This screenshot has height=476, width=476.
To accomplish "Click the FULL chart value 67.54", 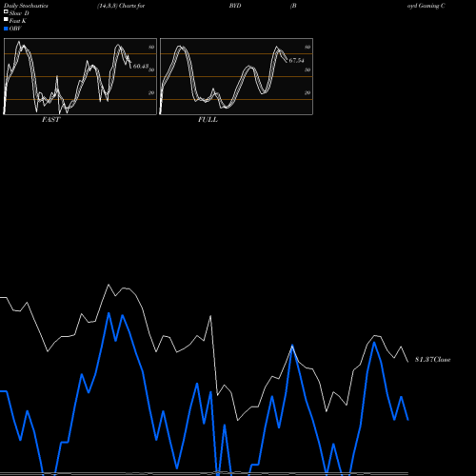I will (296, 60).
